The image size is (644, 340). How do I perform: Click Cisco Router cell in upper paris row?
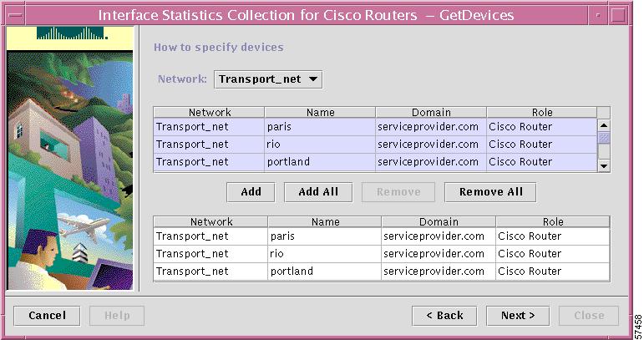point(542,127)
